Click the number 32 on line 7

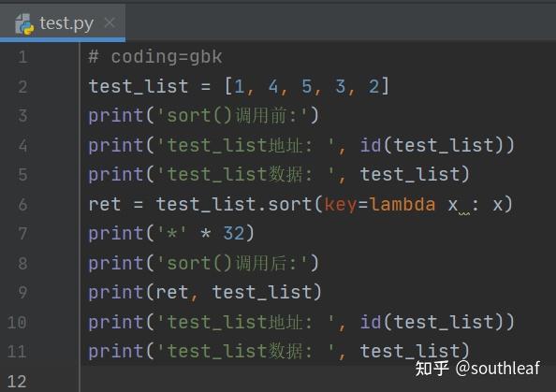pyautogui.click(x=233, y=234)
